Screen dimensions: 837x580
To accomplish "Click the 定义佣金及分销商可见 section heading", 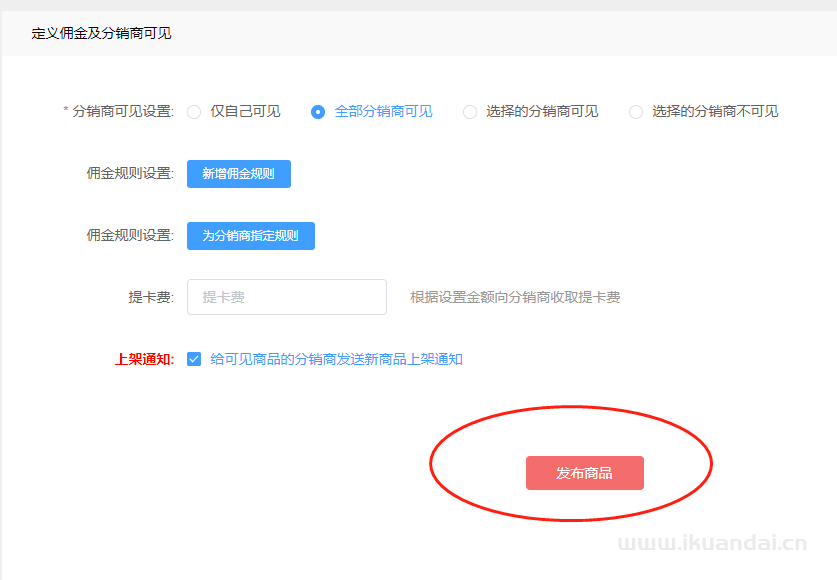I will pos(101,33).
